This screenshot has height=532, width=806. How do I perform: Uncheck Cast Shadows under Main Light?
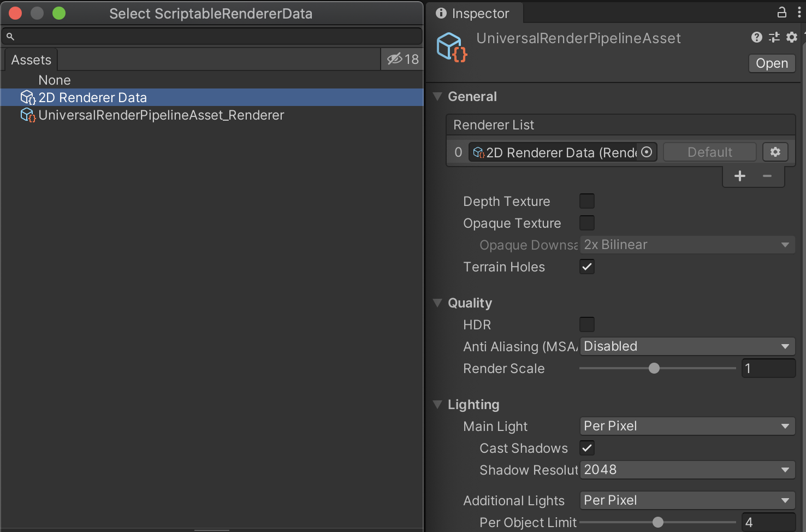(587, 448)
